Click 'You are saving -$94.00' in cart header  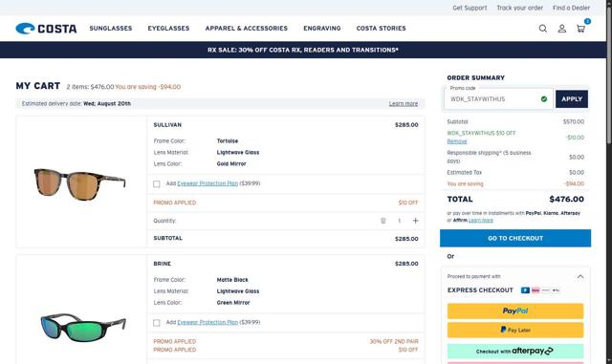tap(148, 87)
